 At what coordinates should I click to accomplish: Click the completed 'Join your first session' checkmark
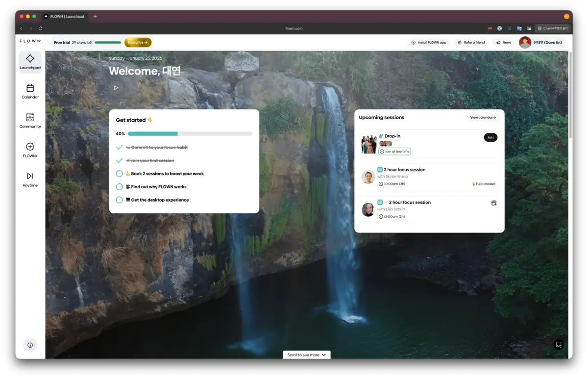(120, 160)
